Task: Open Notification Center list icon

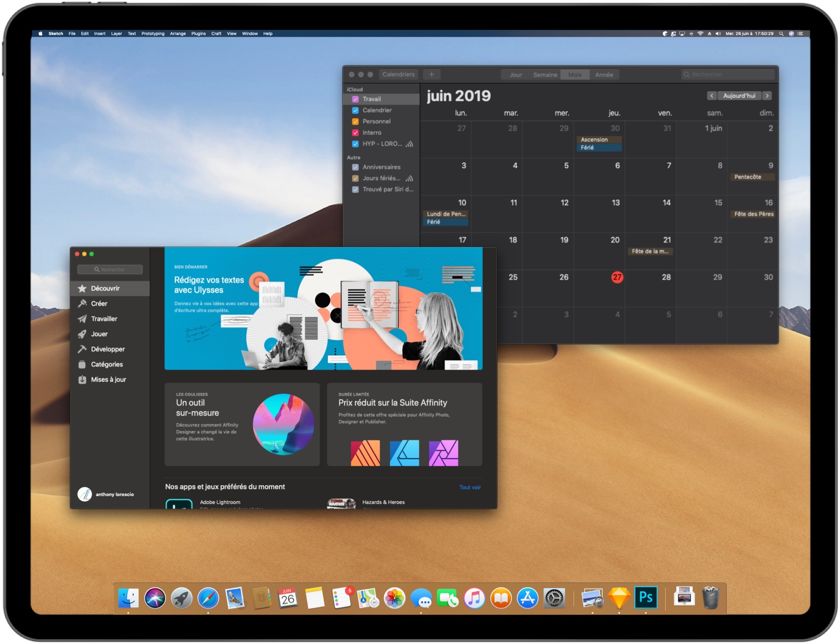Action: click(800, 34)
